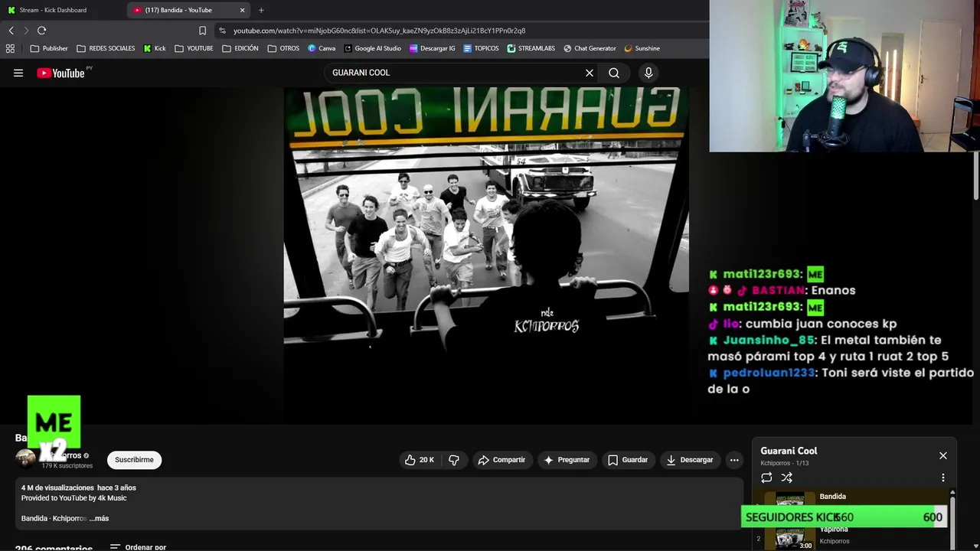The image size is (980, 551).
Task: Expand the description with ...más
Action: click(99, 518)
